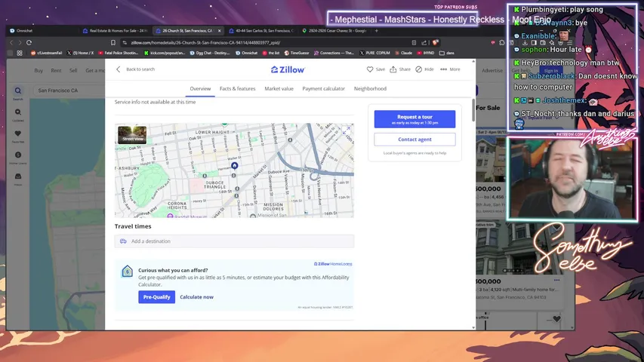Click the Request a tour button
Screen dimensions: 644x362
click(x=414, y=119)
